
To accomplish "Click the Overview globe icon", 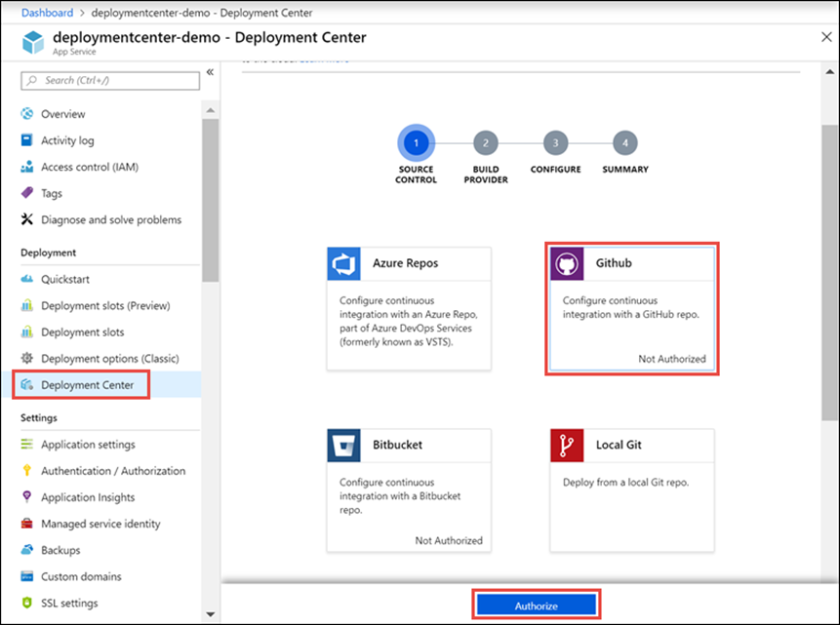I will [x=26, y=113].
